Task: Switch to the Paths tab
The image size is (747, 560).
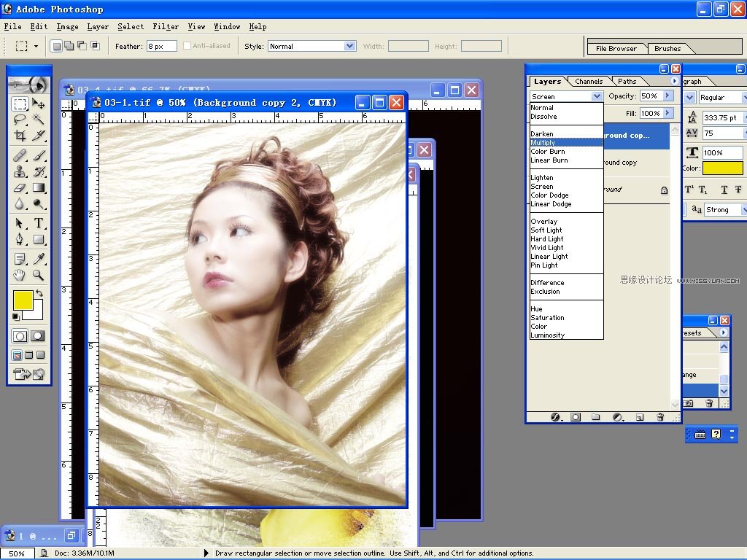Action: point(627,82)
